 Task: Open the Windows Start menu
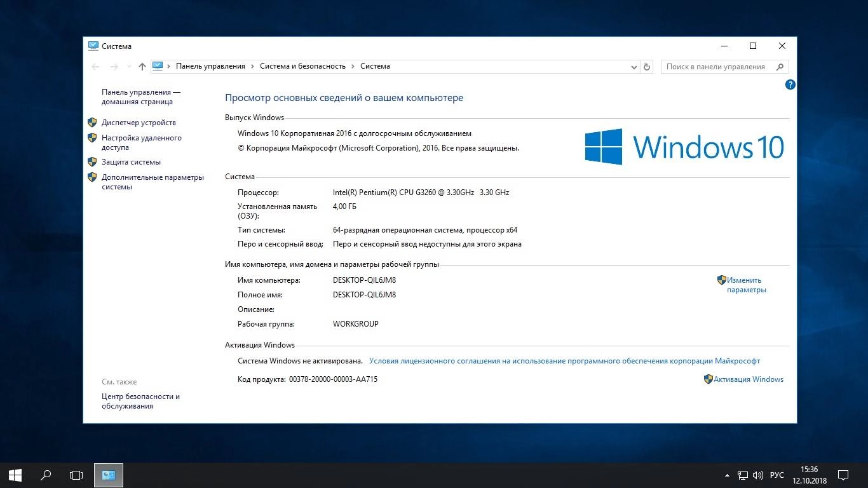click(x=15, y=475)
